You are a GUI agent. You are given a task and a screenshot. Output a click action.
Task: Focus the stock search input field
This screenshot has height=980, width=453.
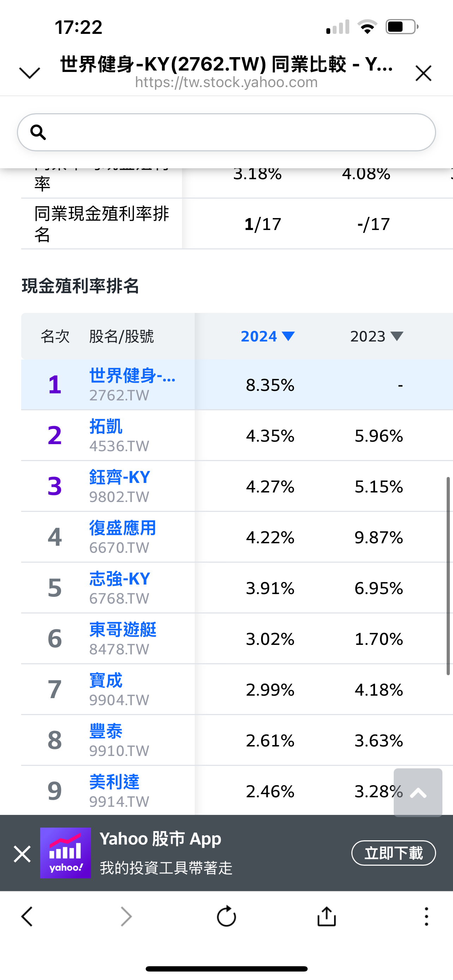(x=236, y=132)
